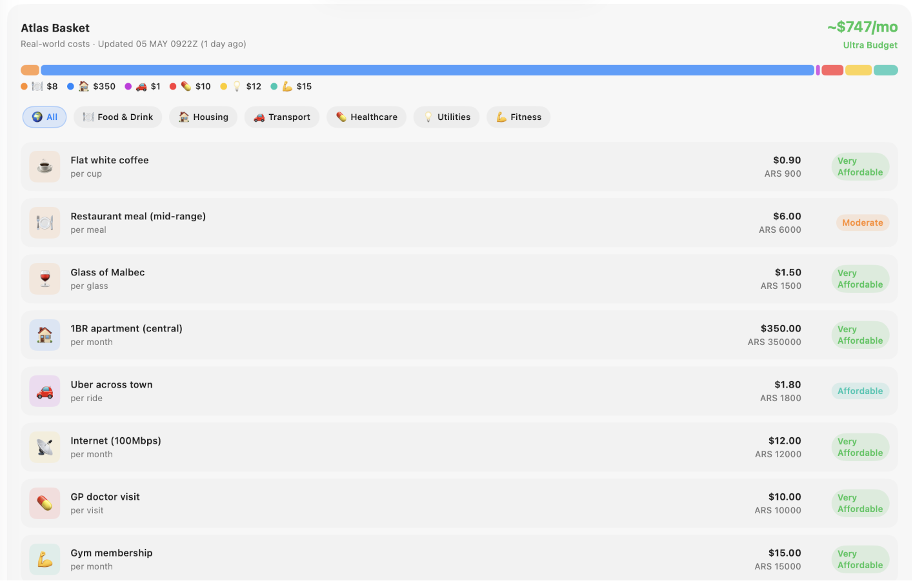Click the ARS 15000 gym price
The width and height of the screenshot is (924, 583).
pyautogui.click(x=778, y=566)
